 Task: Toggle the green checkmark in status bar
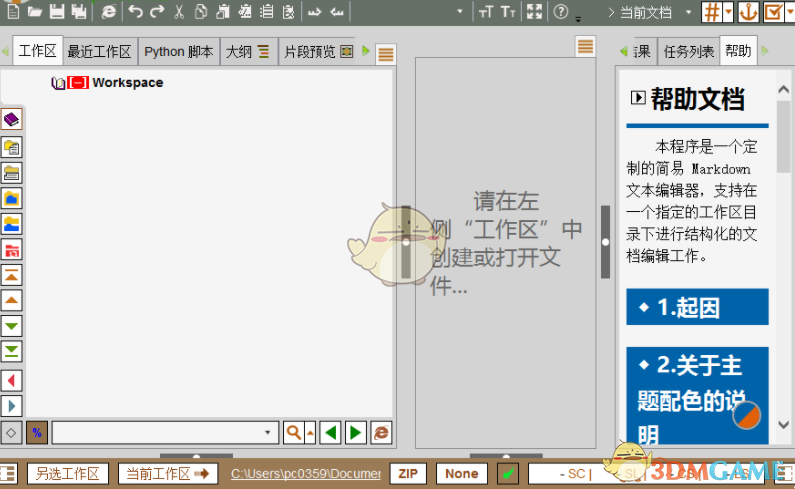tap(508, 474)
